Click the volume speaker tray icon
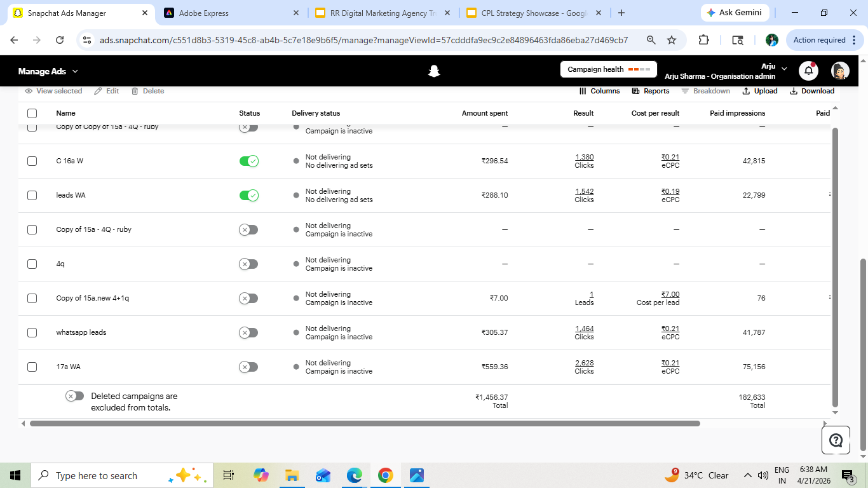This screenshot has height=488, width=868. tap(763, 475)
